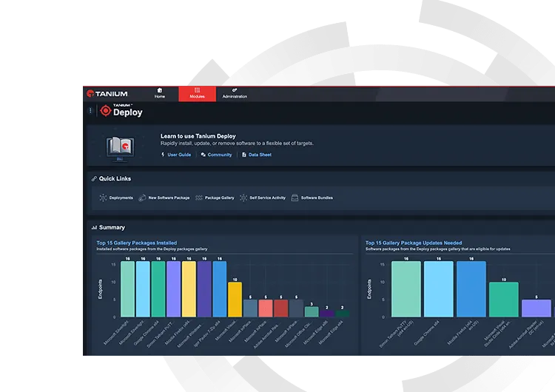Image resolution: width=555 pixels, height=392 pixels.
Task: Select Google Chrome x64 bar in Installed chart
Action: click(x=158, y=289)
